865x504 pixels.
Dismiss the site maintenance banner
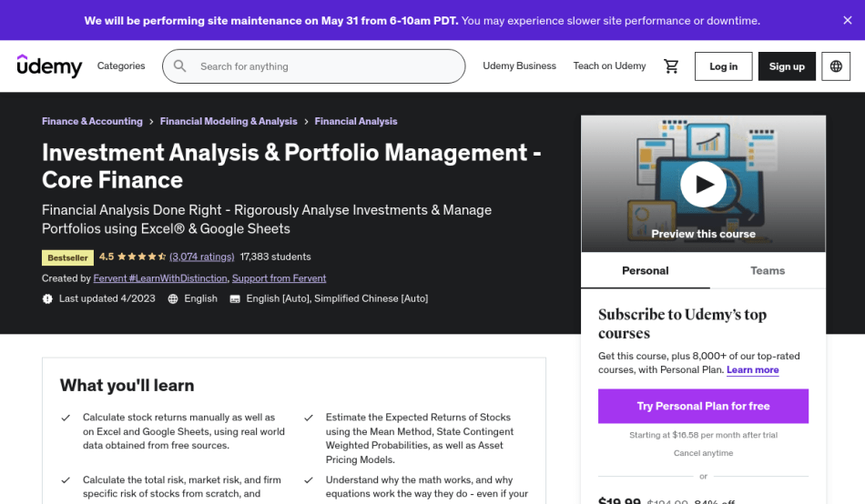click(x=848, y=20)
